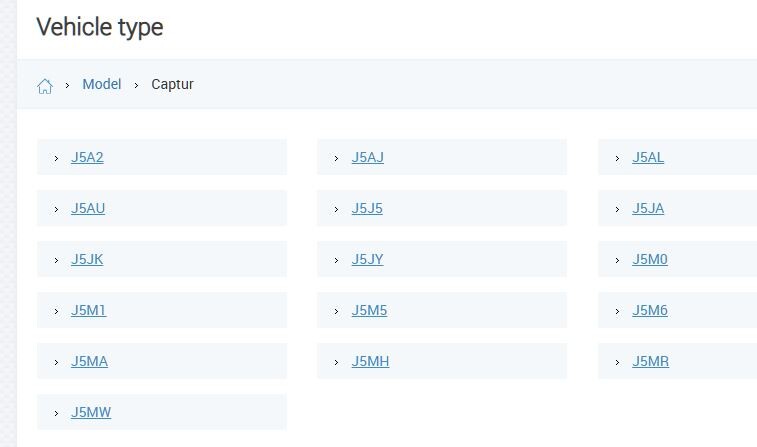Select the J5MH link

click(370, 361)
